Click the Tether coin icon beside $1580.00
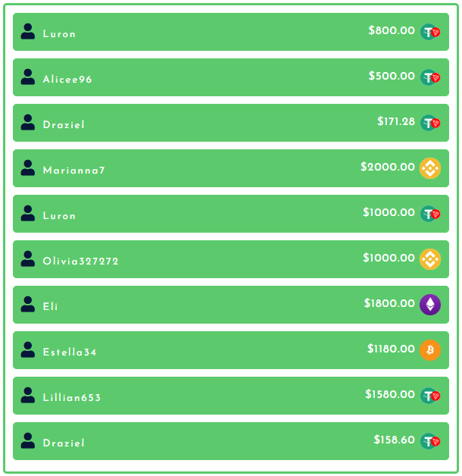 pos(430,396)
